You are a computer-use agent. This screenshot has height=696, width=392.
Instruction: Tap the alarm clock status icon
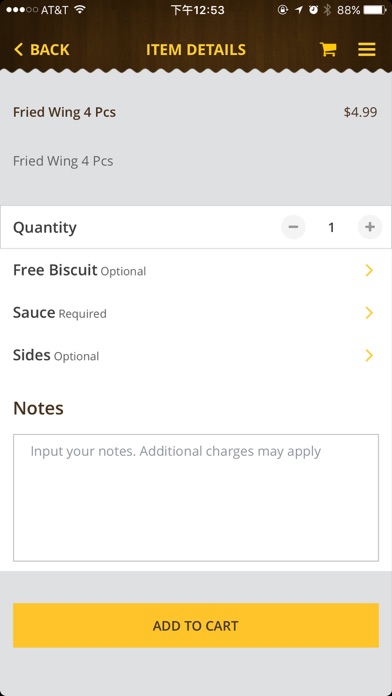click(313, 10)
